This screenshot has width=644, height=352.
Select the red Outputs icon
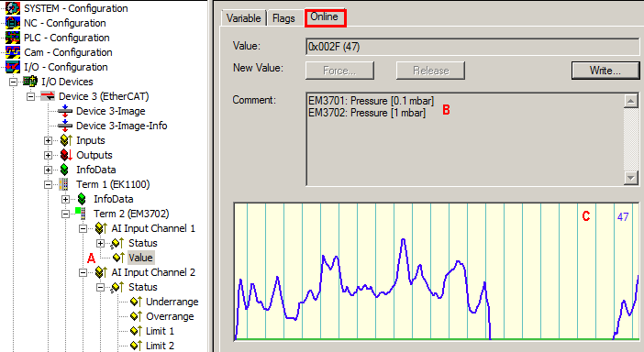click(66, 155)
